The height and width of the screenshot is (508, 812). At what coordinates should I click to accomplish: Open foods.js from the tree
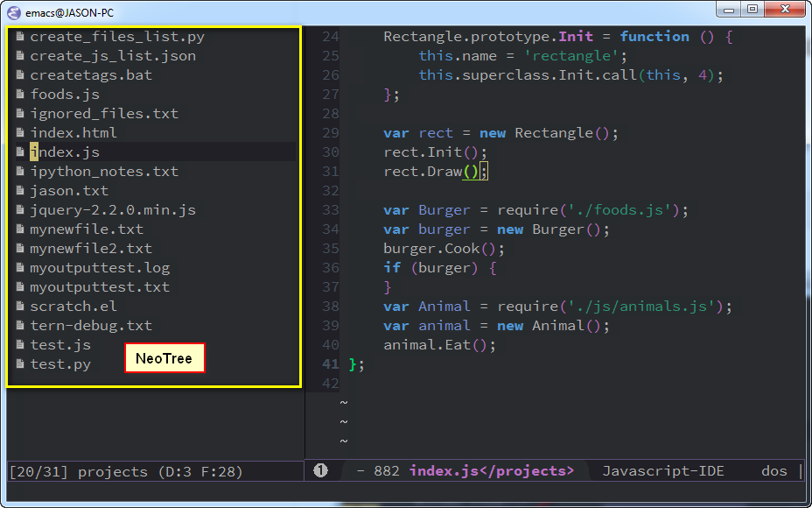(65, 95)
